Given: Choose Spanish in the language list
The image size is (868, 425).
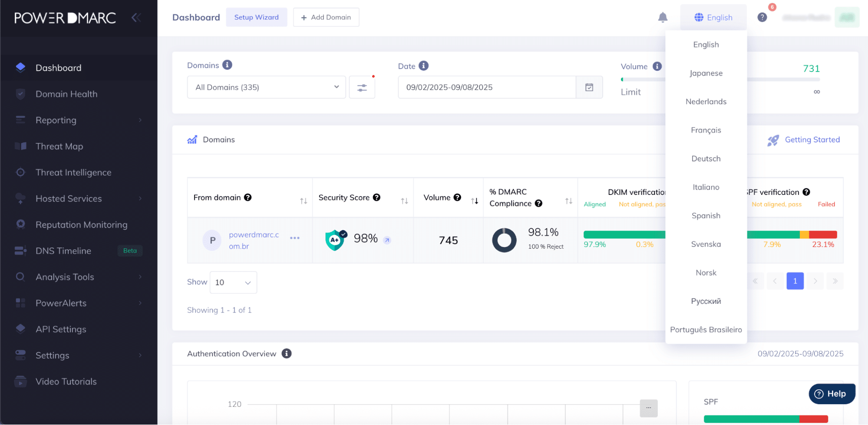Looking at the screenshot, I should (706, 216).
